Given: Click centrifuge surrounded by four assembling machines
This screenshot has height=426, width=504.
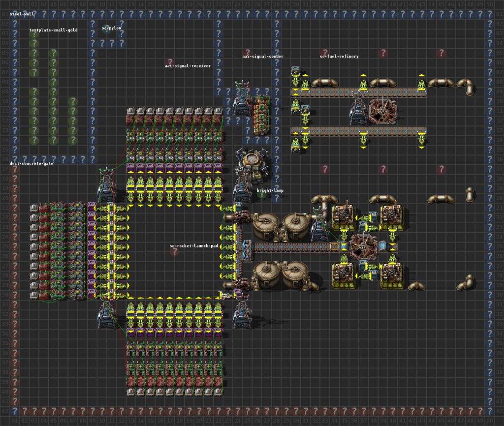Looking at the screenshot, I should pyautogui.click(x=363, y=246).
